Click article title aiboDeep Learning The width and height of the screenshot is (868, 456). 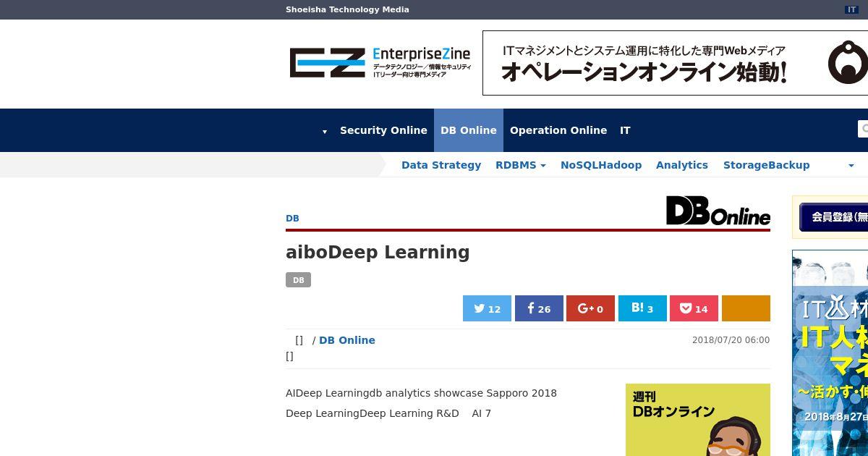pos(378,252)
